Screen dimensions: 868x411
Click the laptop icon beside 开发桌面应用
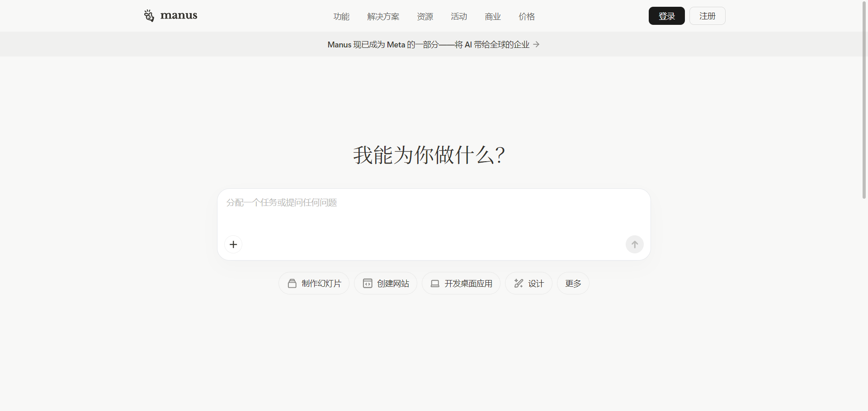(435, 283)
